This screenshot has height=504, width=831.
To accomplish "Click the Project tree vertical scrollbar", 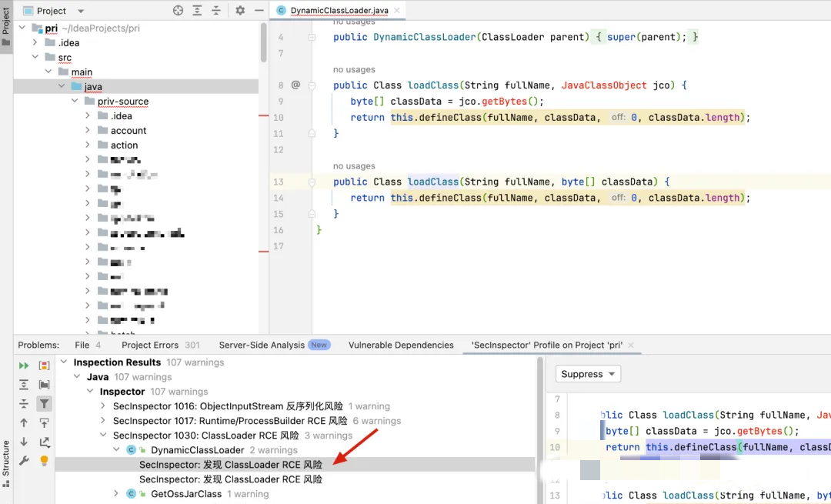I will pyautogui.click(x=263, y=42).
